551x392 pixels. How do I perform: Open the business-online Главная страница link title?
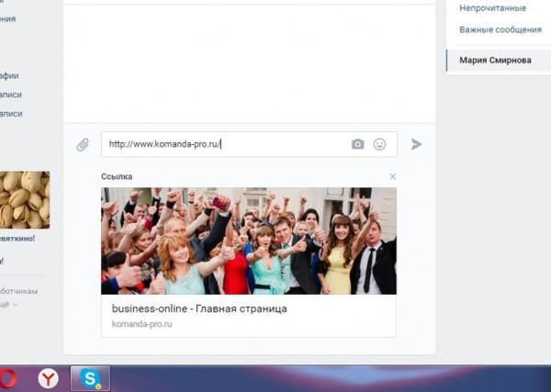click(x=199, y=308)
